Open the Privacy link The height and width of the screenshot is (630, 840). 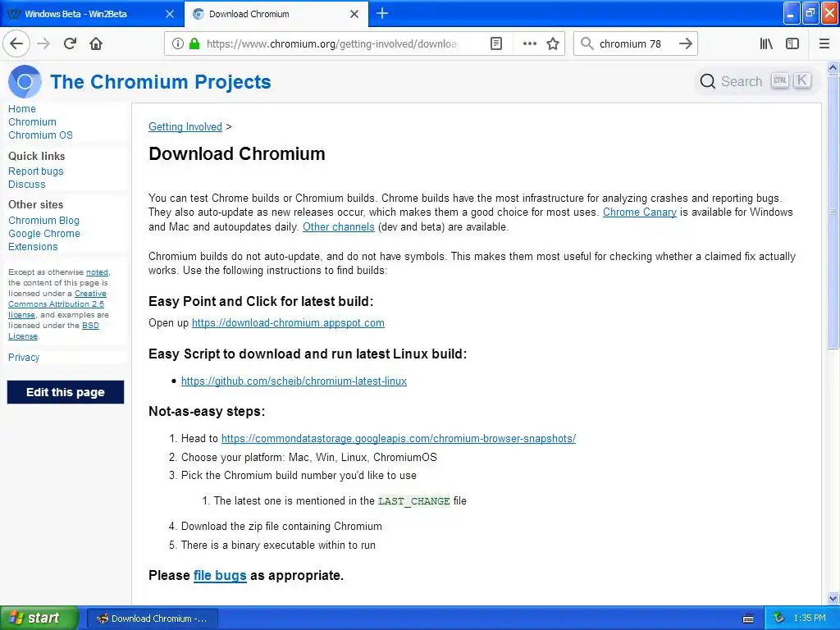point(24,358)
